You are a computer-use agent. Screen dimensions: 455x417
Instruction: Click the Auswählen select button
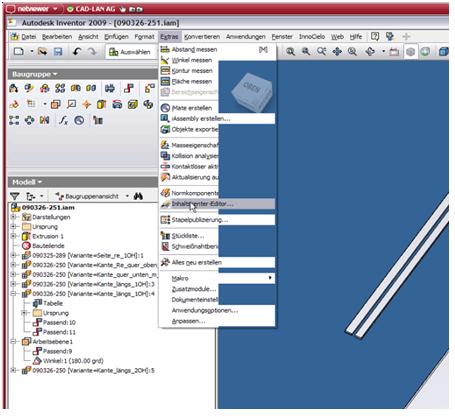(130, 52)
